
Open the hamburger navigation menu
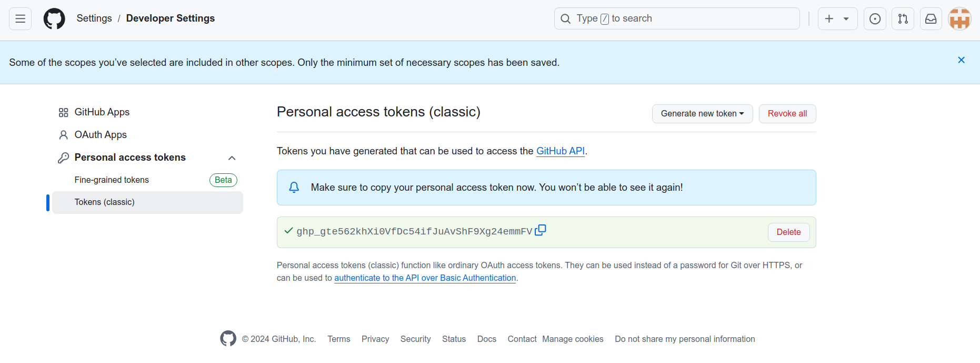[20, 19]
